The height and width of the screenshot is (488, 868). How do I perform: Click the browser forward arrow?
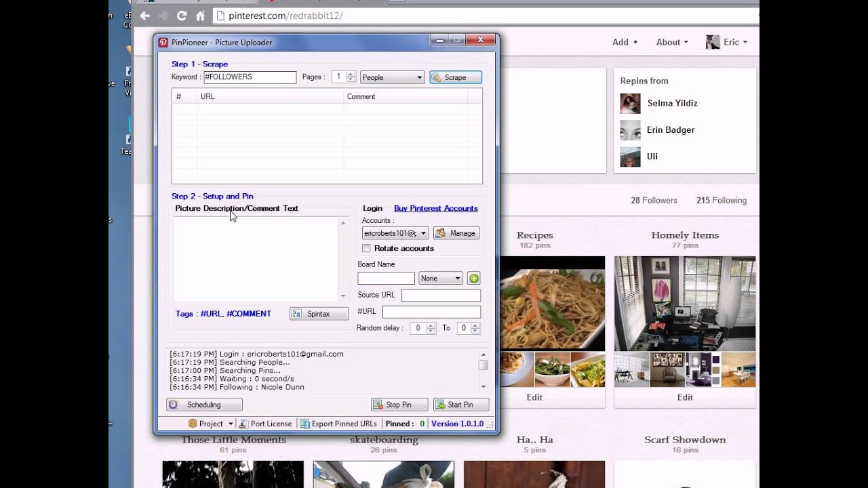(163, 15)
